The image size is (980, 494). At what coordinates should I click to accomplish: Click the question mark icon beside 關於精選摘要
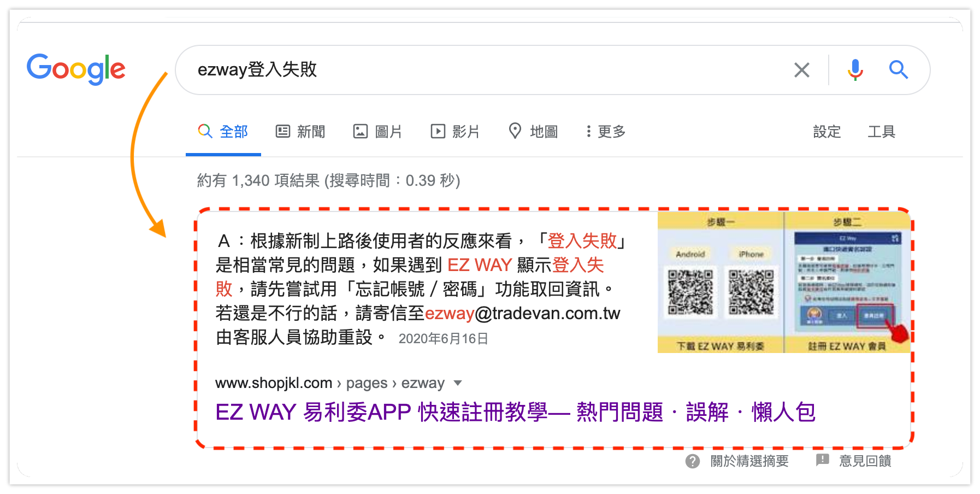693,461
